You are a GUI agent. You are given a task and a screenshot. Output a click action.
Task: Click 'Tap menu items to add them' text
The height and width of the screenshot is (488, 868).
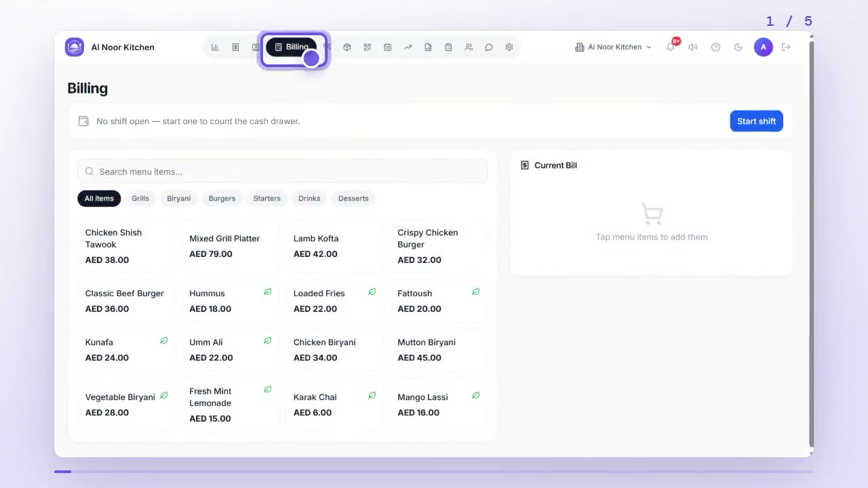tap(652, 237)
